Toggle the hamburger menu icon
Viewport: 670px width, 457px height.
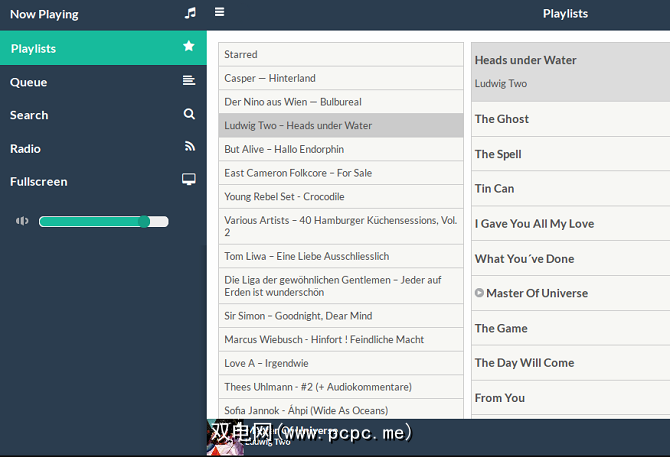(219, 12)
